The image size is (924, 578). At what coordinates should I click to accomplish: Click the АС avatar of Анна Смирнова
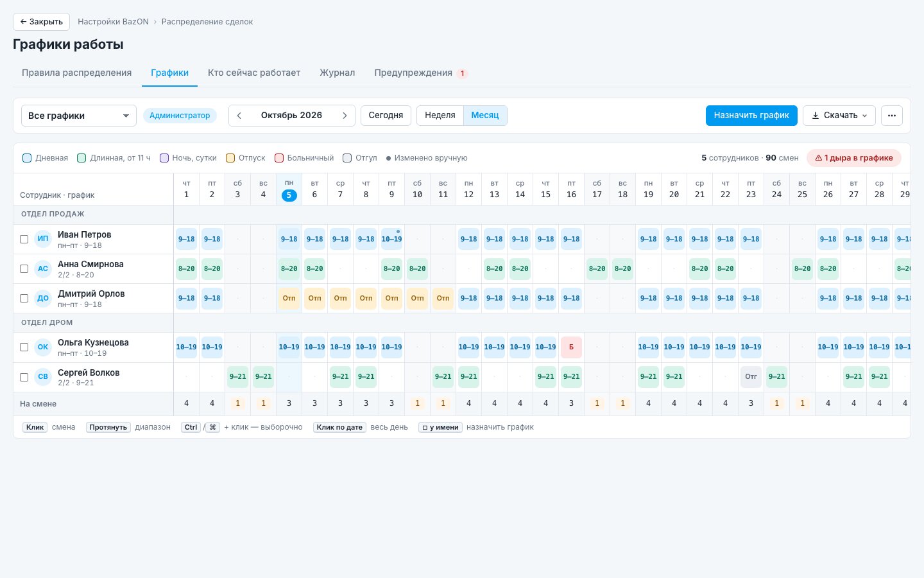(43, 268)
